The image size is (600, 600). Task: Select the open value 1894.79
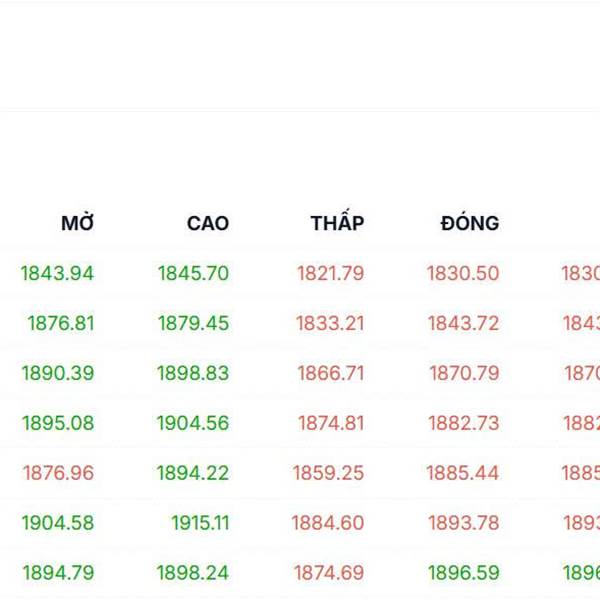58,573
